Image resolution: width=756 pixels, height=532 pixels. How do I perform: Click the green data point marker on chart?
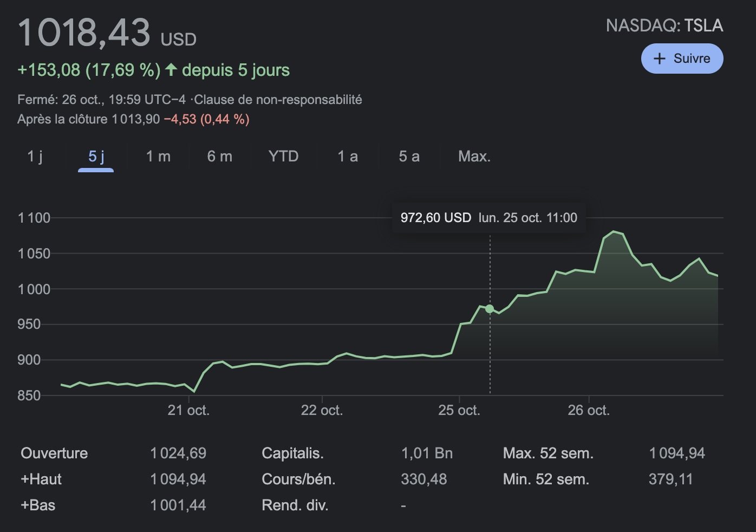coord(490,309)
